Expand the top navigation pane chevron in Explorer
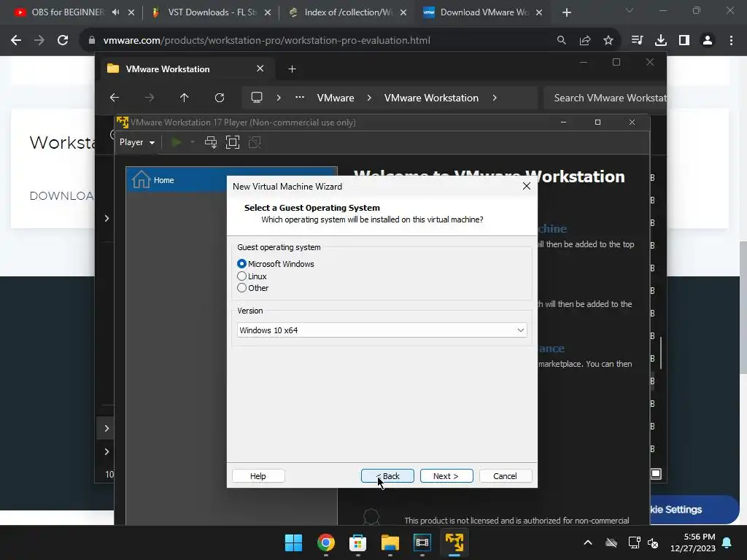Viewport: 747px width, 560px height. tap(107, 218)
